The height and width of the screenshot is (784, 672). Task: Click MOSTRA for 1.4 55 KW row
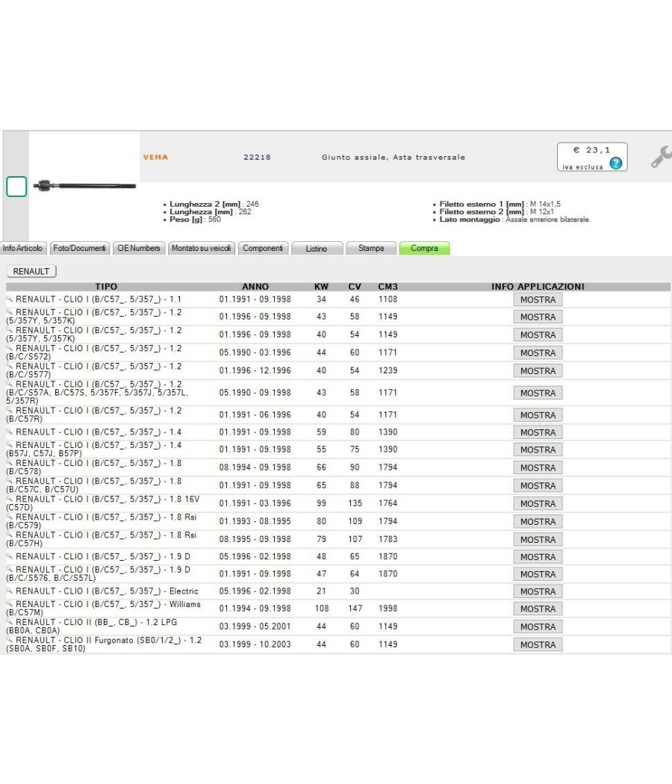[538, 449]
